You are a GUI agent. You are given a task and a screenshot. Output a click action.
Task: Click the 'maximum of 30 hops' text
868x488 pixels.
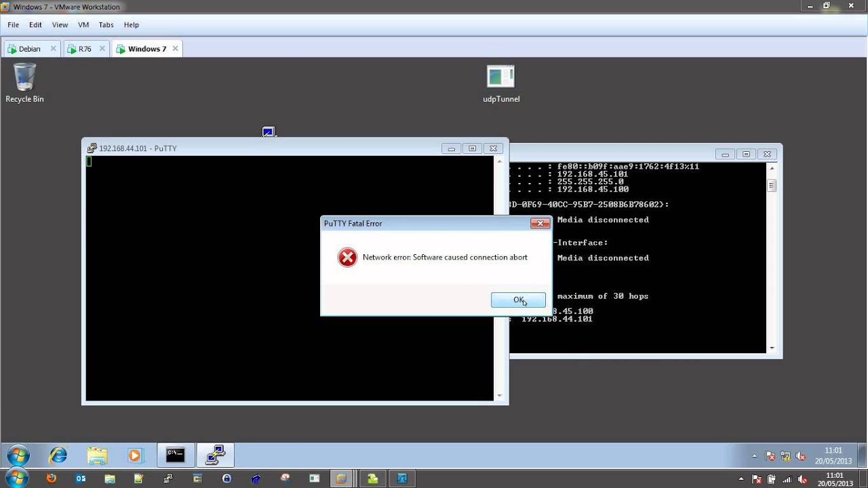pyautogui.click(x=603, y=296)
